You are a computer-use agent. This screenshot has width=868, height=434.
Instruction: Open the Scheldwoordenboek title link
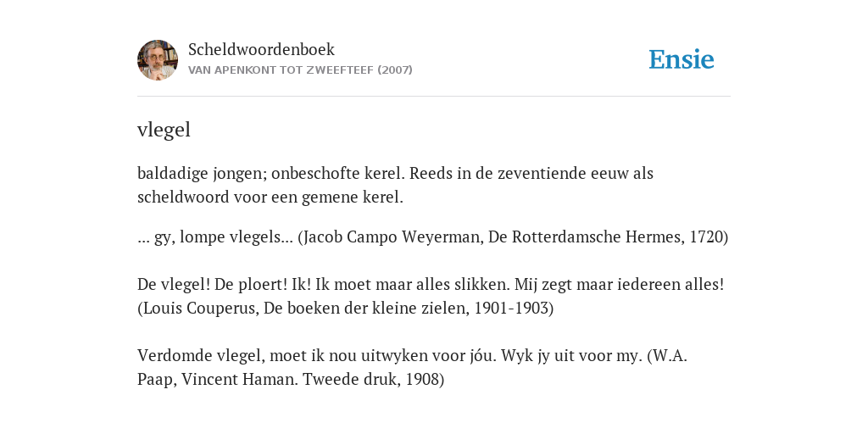pyautogui.click(x=261, y=49)
